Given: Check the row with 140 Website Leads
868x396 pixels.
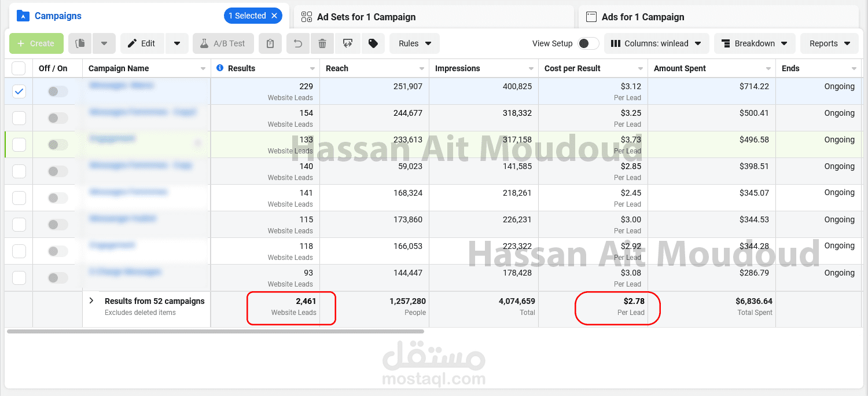Looking at the screenshot, I should pyautogui.click(x=19, y=171).
